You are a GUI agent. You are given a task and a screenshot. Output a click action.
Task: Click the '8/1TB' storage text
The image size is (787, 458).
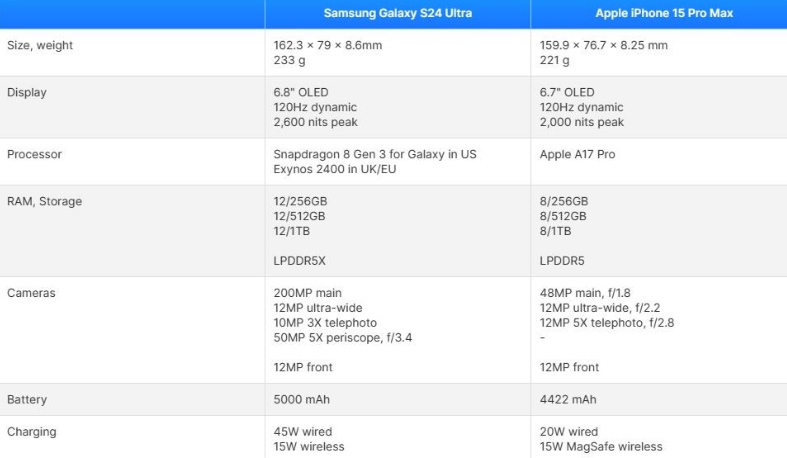[555, 231]
